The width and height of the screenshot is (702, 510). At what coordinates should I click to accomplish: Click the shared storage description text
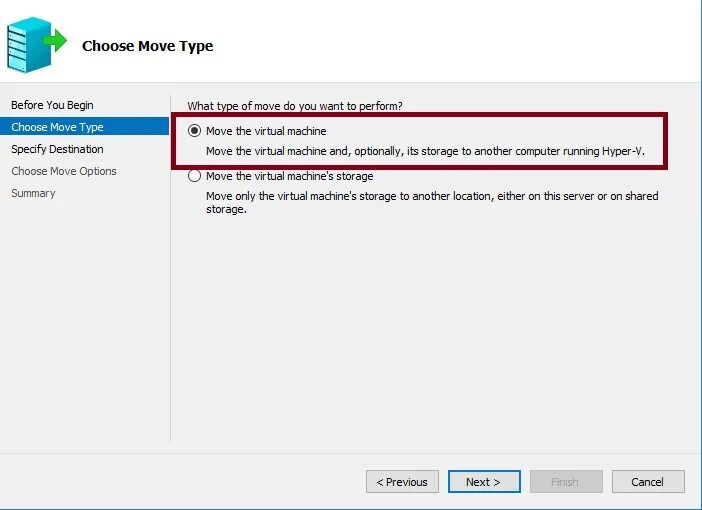[432, 202]
